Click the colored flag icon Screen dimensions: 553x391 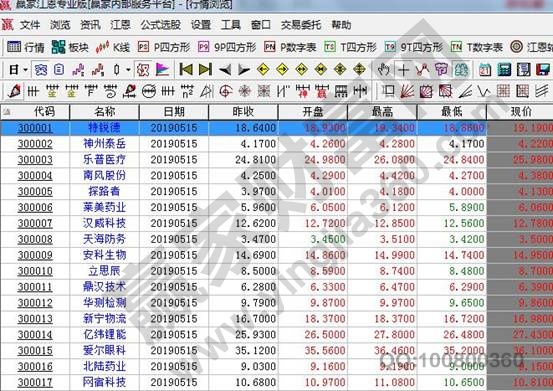tap(162, 70)
